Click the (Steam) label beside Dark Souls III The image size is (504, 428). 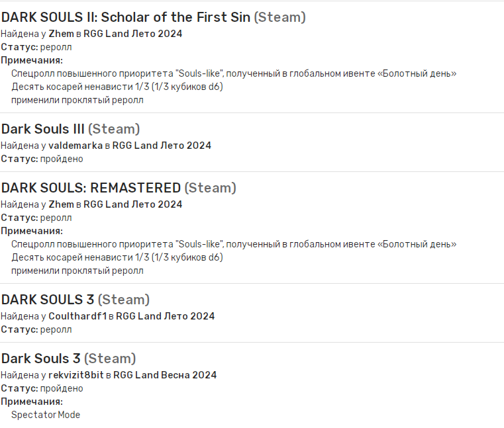click(x=114, y=129)
